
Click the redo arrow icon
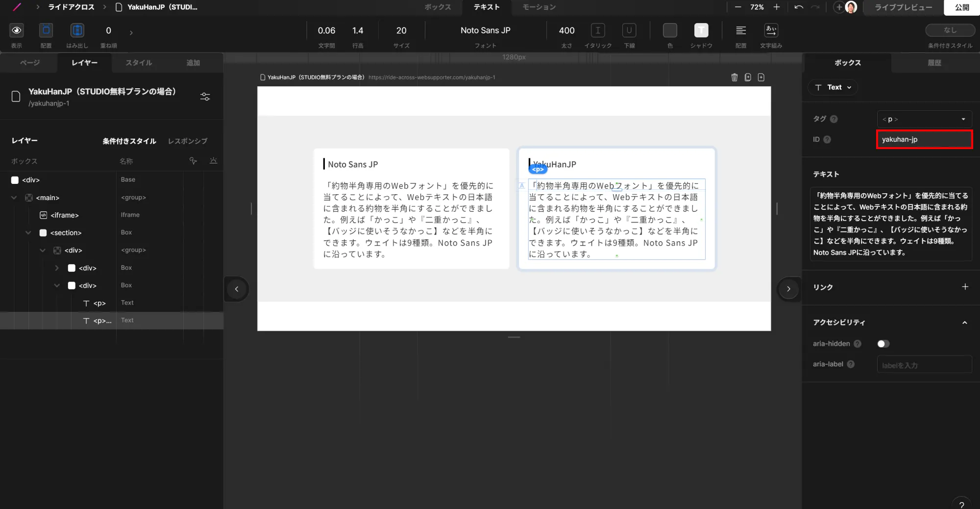(x=815, y=7)
